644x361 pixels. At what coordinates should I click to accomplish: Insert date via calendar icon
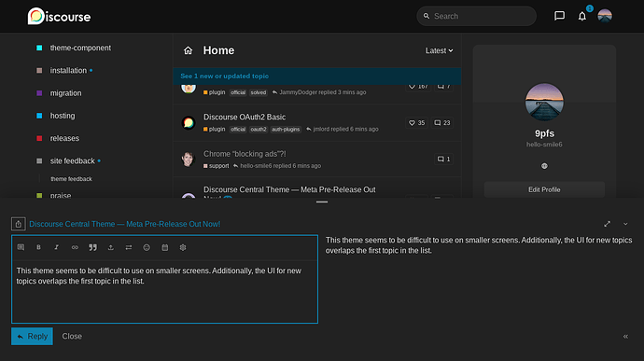click(x=164, y=247)
